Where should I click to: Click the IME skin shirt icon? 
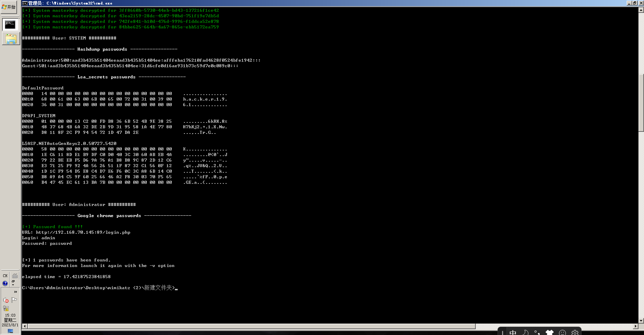tap(550, 333)
